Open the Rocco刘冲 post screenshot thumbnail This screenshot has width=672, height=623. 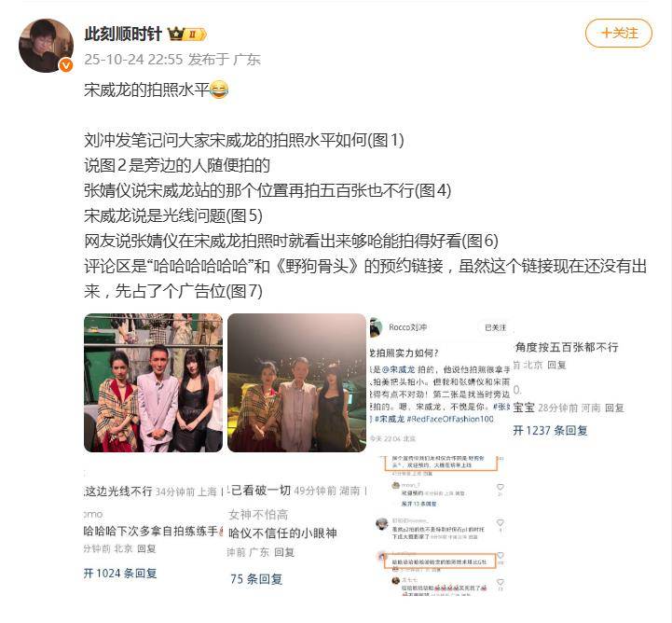point(440,382)
